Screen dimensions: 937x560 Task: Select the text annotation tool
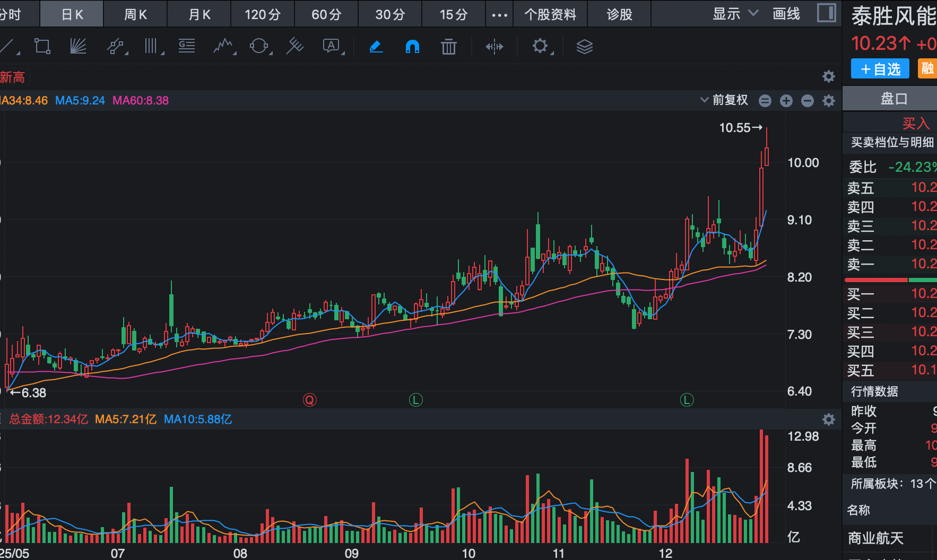332,47
